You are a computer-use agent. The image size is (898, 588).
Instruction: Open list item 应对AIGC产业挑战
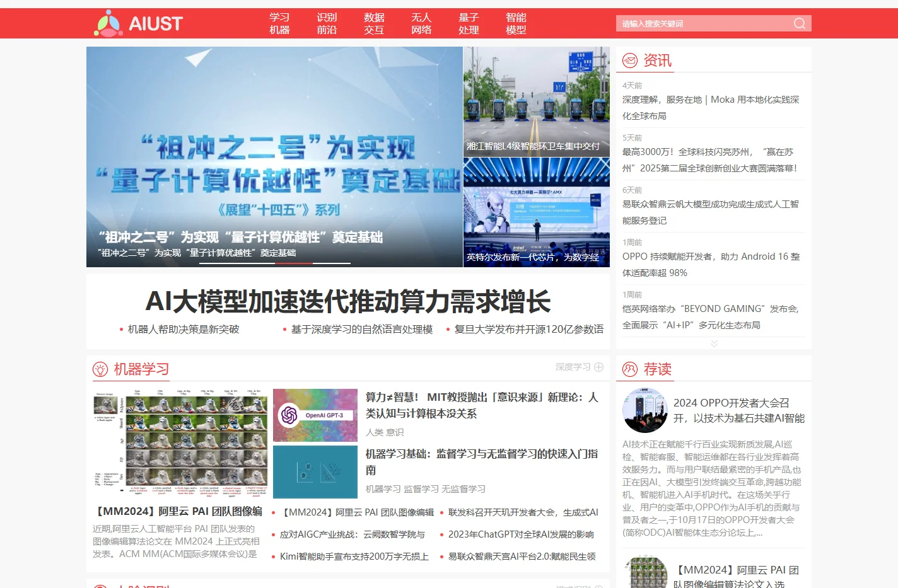[353, 534]
